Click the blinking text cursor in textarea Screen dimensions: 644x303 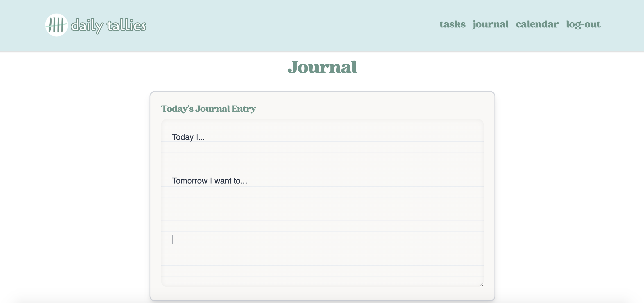click(x=172, y=239)
